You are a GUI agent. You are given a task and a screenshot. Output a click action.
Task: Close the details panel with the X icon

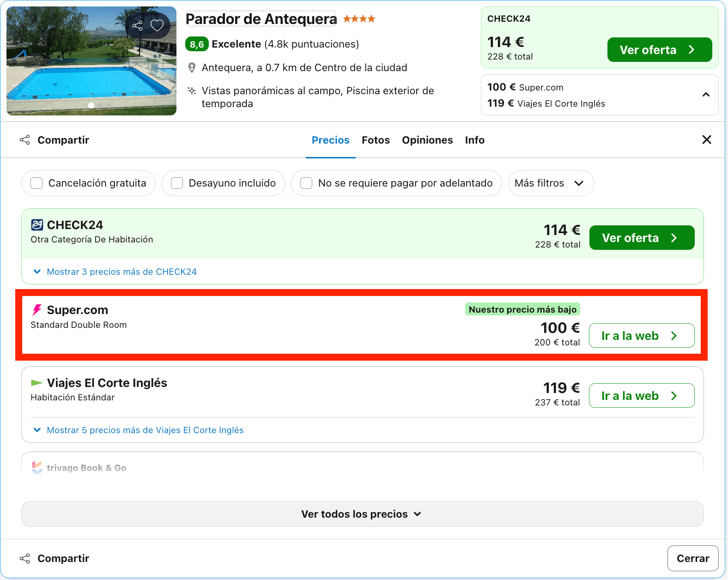click(706, 139)
